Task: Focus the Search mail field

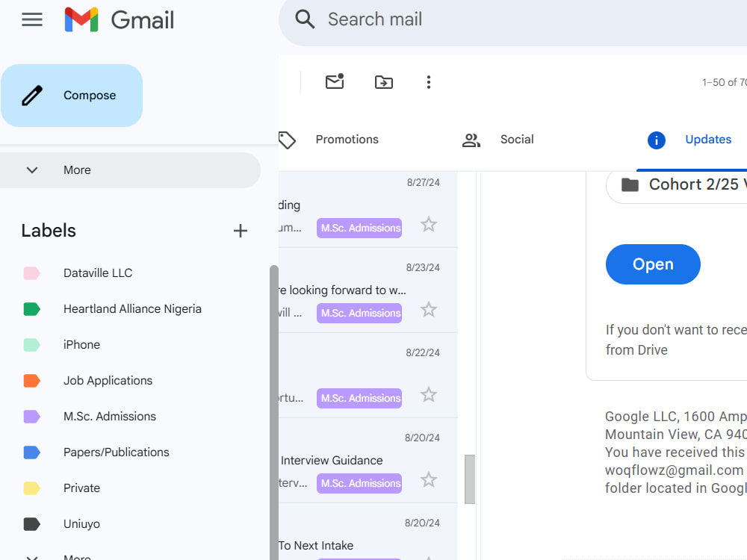Action: click(x=512, y=19)
